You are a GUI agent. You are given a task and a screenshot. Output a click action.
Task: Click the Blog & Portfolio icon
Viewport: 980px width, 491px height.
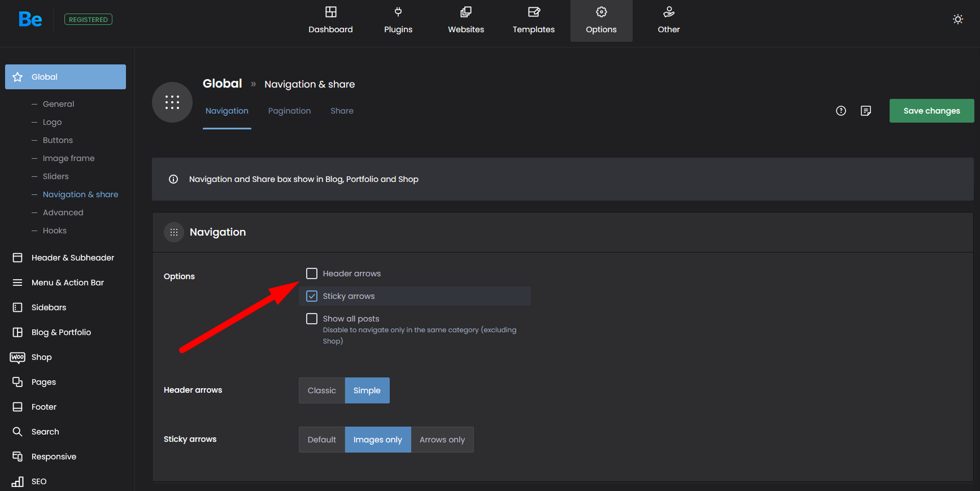click(x=18, y=332)
